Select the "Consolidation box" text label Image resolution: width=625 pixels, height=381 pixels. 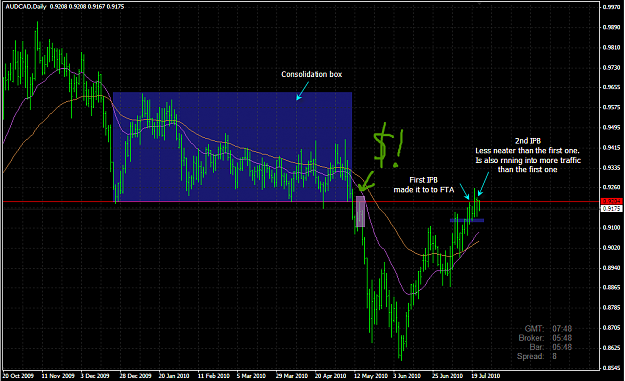pyautogui.click(x=312, y=74)
